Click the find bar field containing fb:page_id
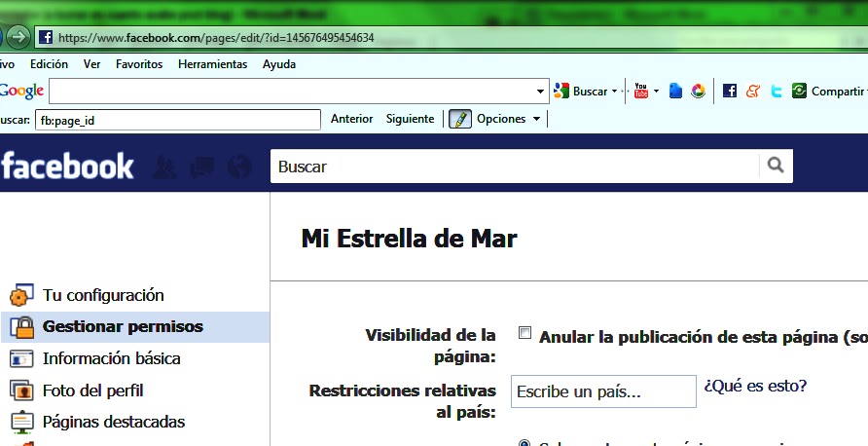This screenshot has width=868, height=446. point(178,120)
